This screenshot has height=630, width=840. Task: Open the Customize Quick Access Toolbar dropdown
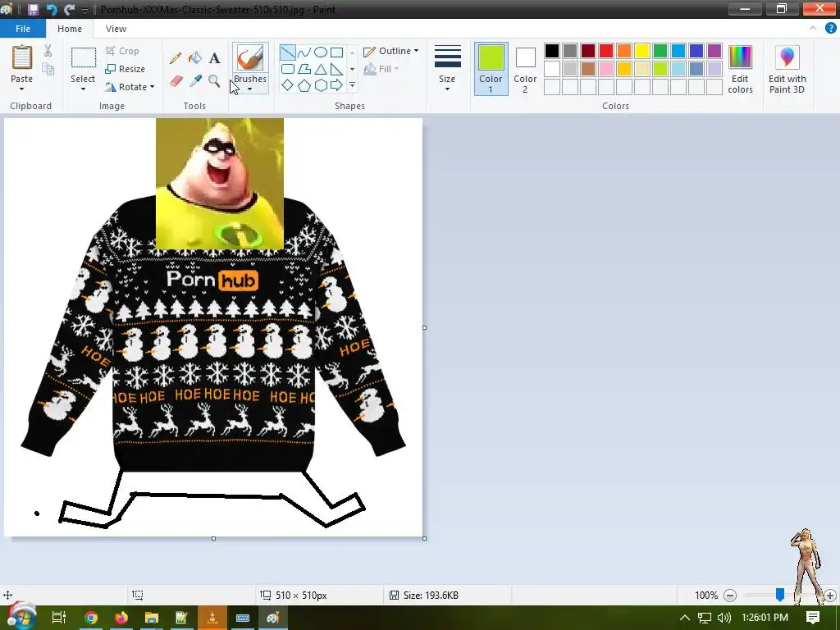(84, 10)
